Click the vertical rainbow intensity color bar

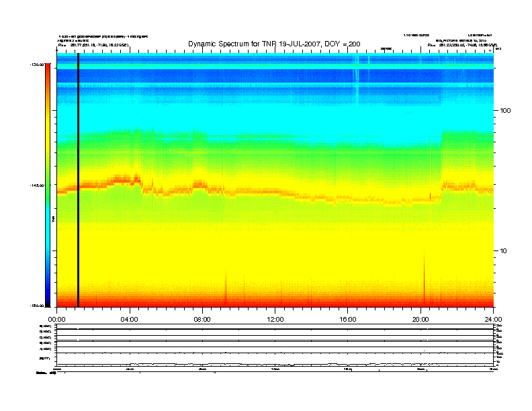pos(48,185)
